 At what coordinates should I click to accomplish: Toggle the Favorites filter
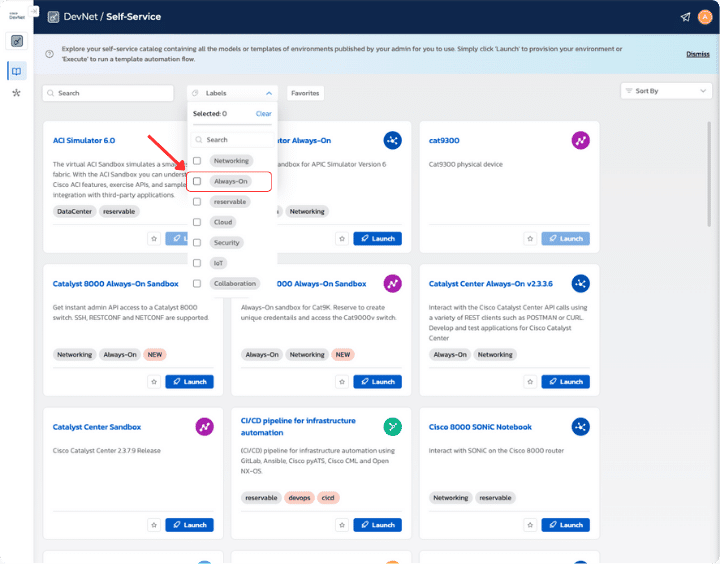[305, 93]
